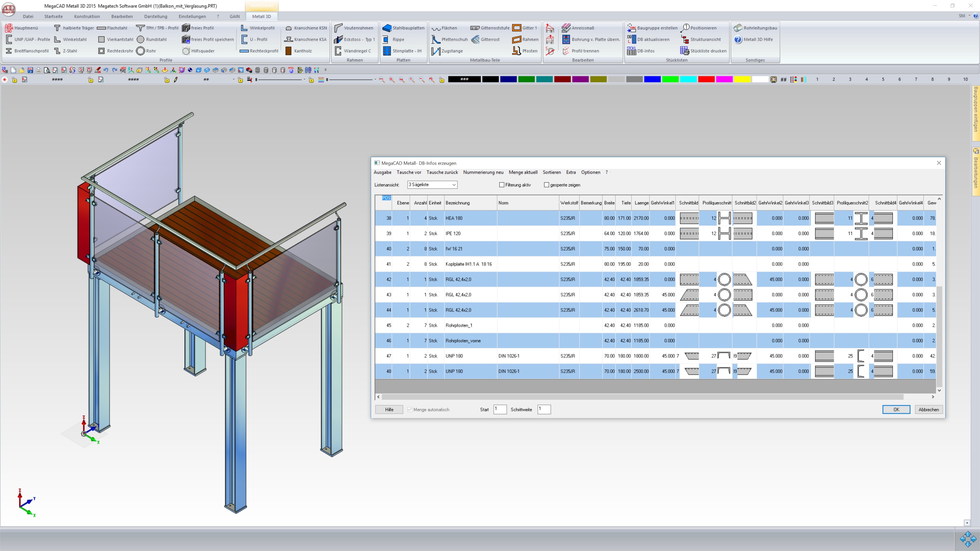Insert a Flachstahl profile

(x=112, y=28)
